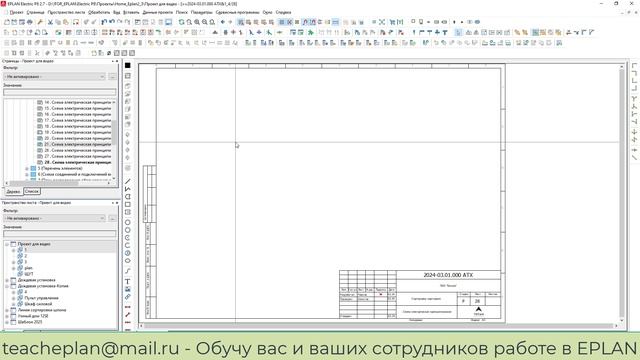Image resolution: width=640 pixels, height=360 pixels.
Task: Click the Paste clipboard icon
Action: [66, 22]
